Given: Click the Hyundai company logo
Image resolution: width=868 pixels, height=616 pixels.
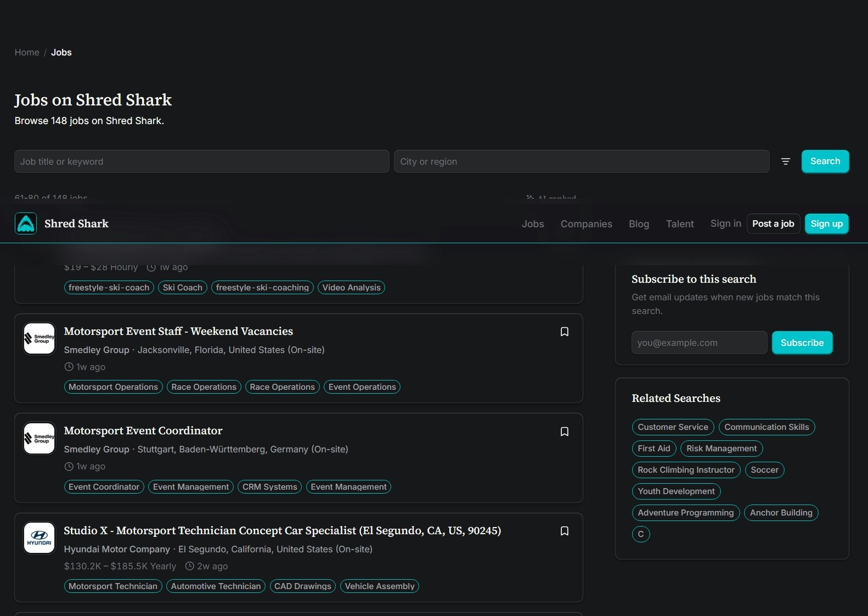Looking at the screenshot, I should pyautogui.click(x=40, y=538).
